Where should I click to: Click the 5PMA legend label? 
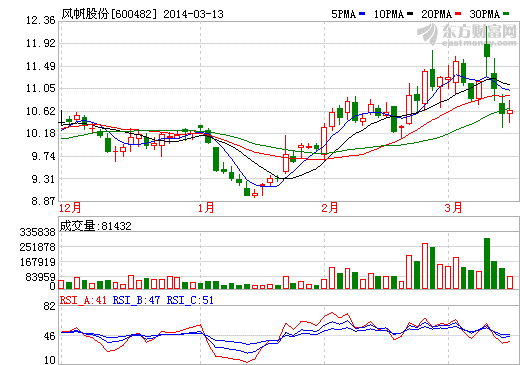(x=343, y=14)
